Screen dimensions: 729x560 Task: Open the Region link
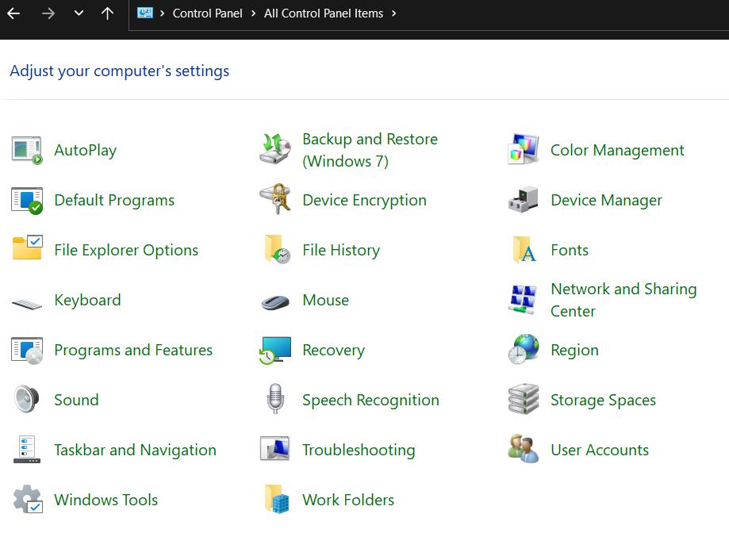point(574,350)
